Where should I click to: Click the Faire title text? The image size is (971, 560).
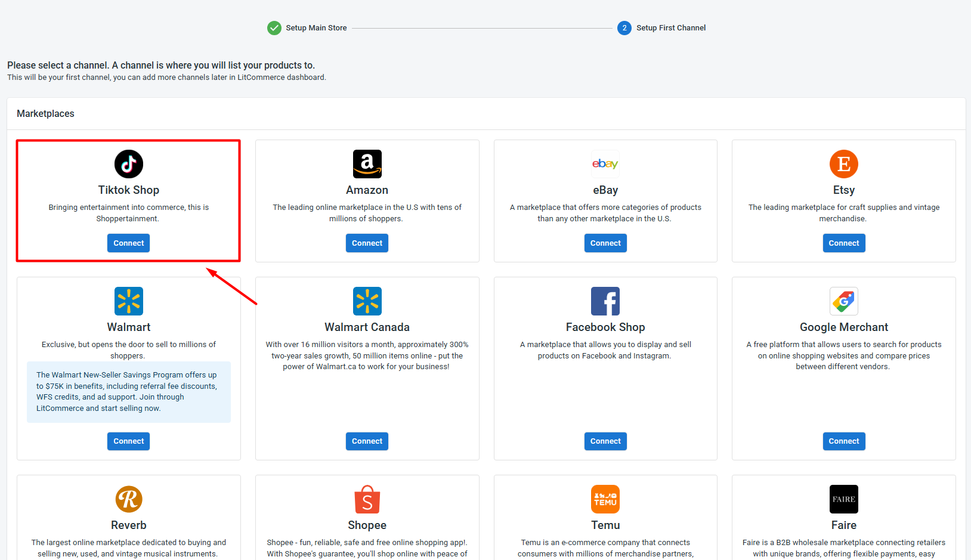pyautogui.click(x=844, y=525)
